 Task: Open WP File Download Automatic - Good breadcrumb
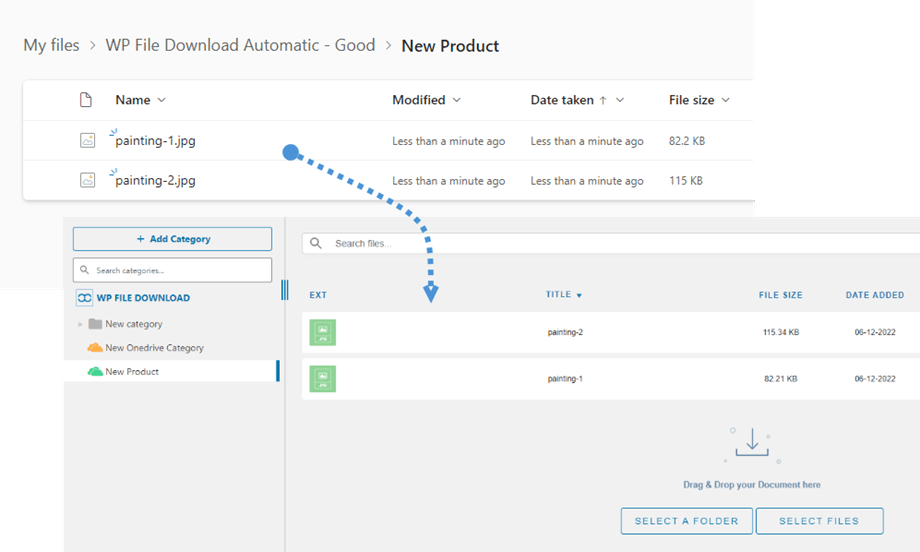point(240,45)
